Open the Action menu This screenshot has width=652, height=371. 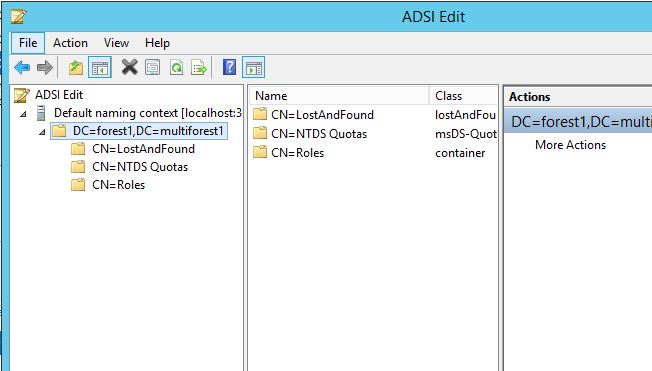pos(70,43)
